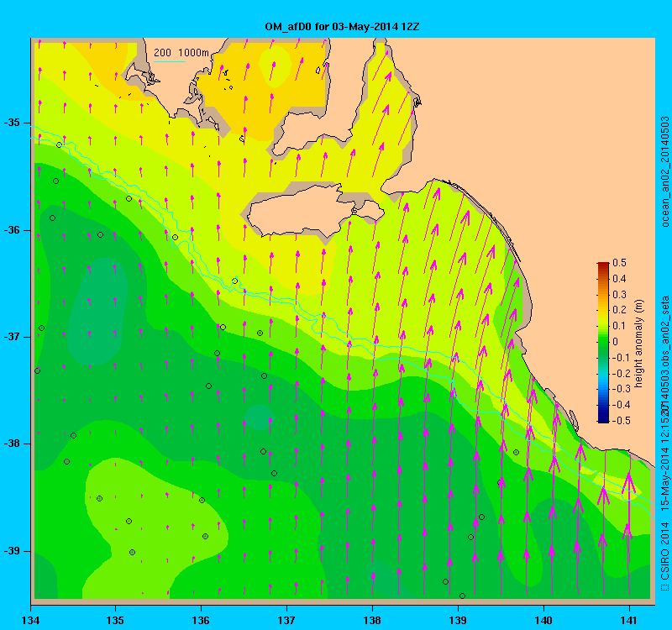Click the cyan contour legend line sample
Viewport: 672px width, 630px height.
[x=170, y=61]
